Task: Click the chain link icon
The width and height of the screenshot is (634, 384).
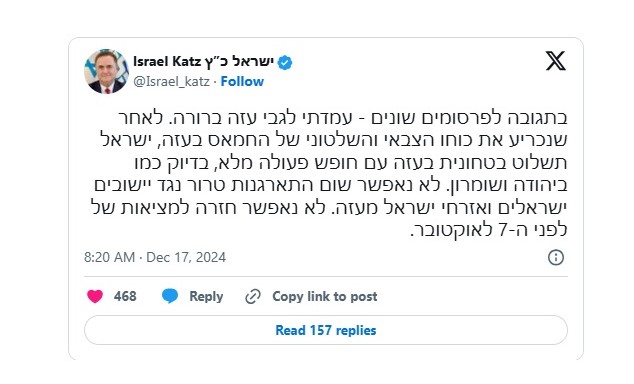Action: tap(253, 297)
